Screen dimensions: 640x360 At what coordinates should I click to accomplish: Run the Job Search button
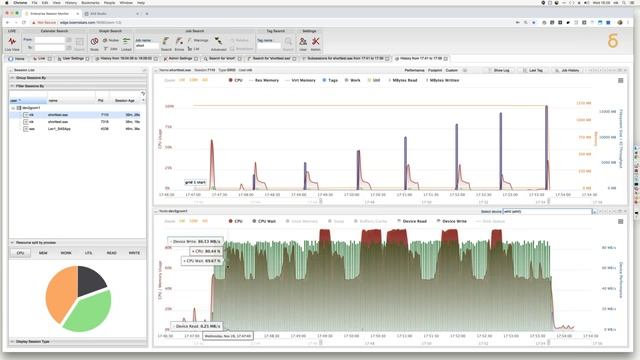tap(166, 43)
